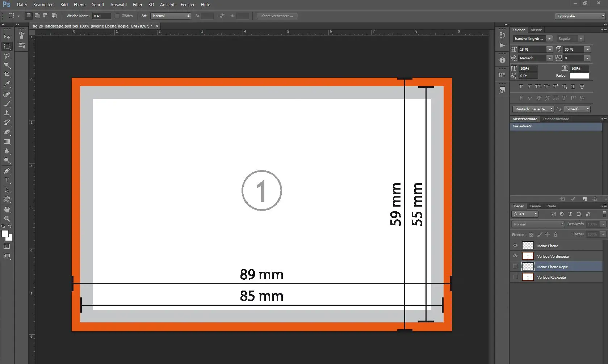
Task: Enable the Glätten checkbox
Action: tap(117, 16)
